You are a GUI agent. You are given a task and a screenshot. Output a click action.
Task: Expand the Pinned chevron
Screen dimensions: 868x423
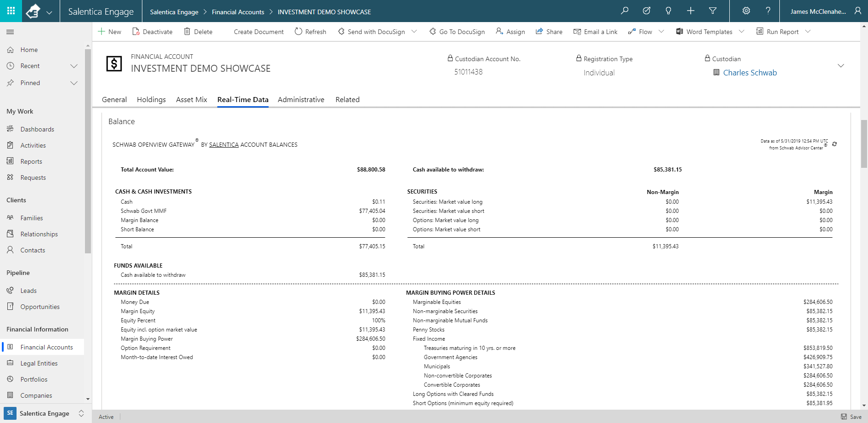pos(74,83)
